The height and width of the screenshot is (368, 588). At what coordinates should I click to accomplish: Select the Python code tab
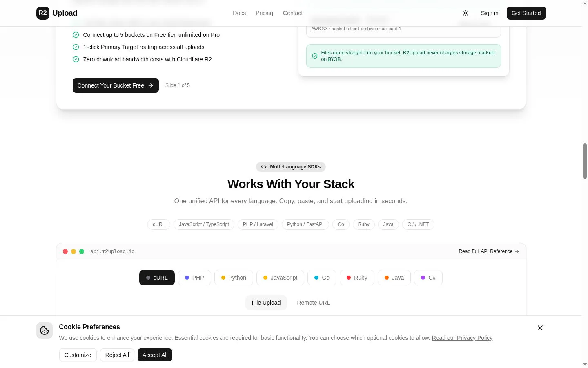[x=234, y=278]
